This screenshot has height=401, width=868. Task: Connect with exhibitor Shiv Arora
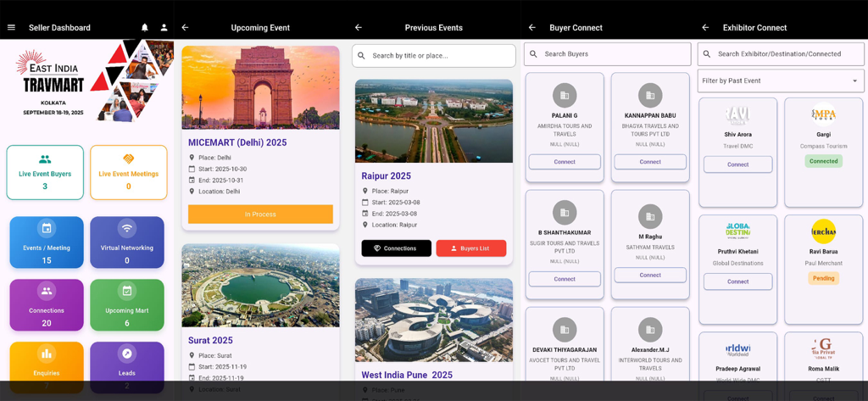click(x=738, y=164)
